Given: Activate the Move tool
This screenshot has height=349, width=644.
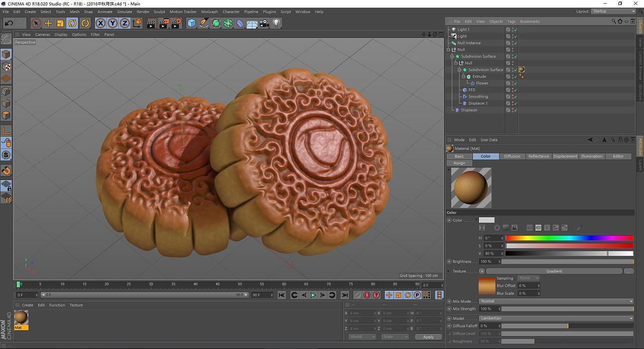Looking at the screenshot, I should 48,23.
